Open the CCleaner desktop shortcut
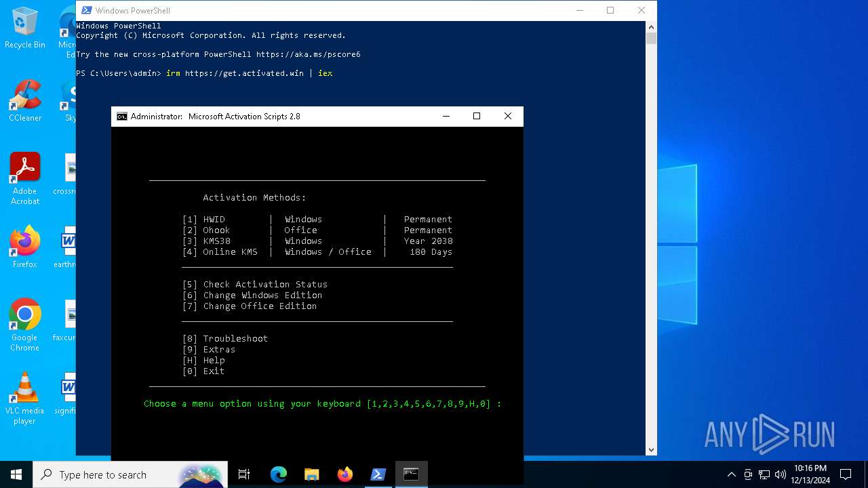The height and width of the screenshot is (488, 868). pos(25,101)
